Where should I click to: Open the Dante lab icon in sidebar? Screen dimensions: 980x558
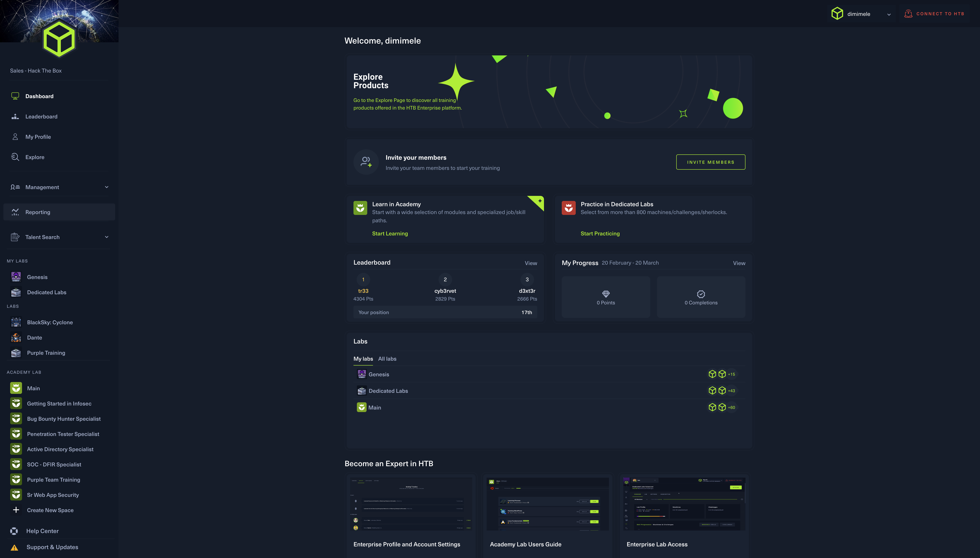(x=16, y=338)
